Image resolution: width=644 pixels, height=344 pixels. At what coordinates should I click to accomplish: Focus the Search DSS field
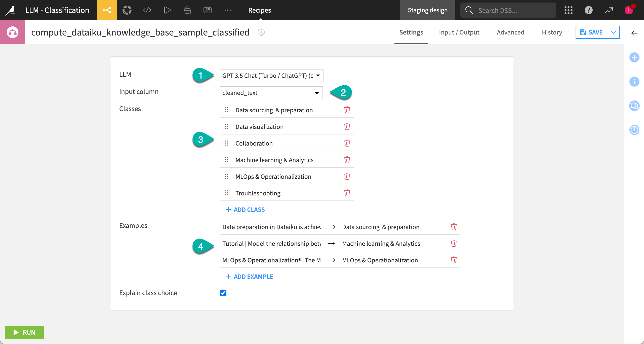pos(508,10)
